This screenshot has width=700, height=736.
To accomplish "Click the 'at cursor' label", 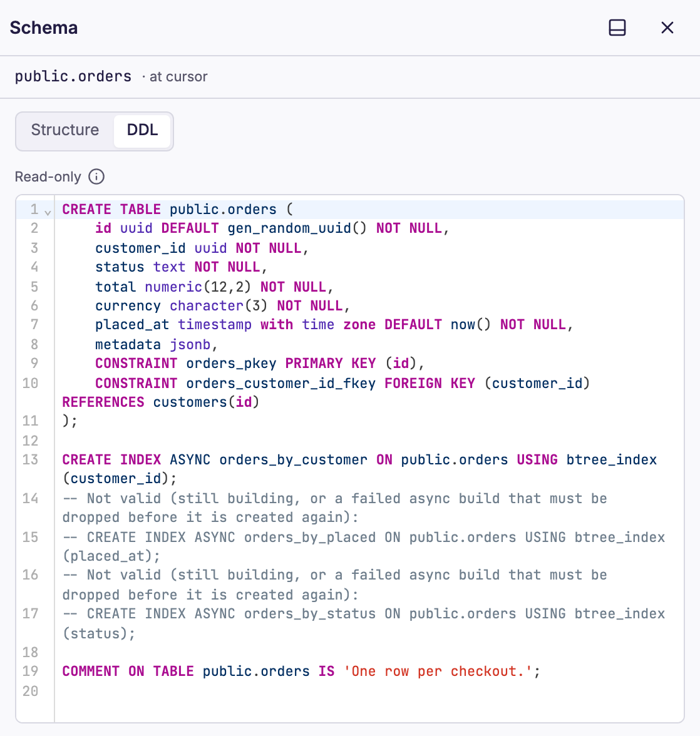I will tap(178, 76).
